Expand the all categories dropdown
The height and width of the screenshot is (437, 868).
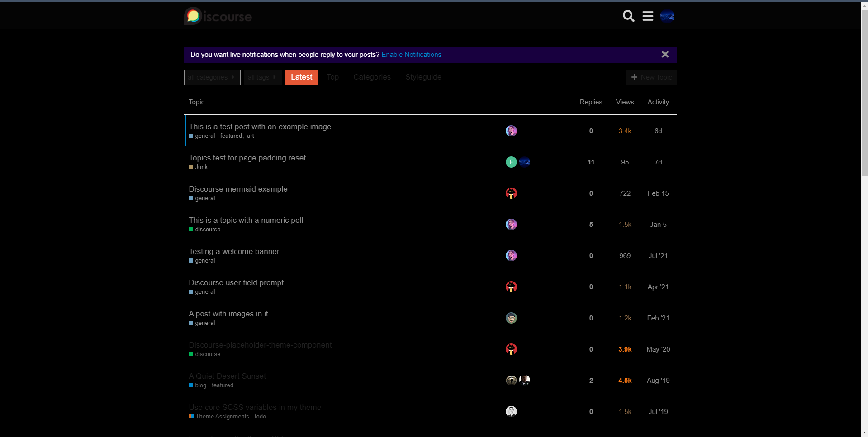(212, 77)
